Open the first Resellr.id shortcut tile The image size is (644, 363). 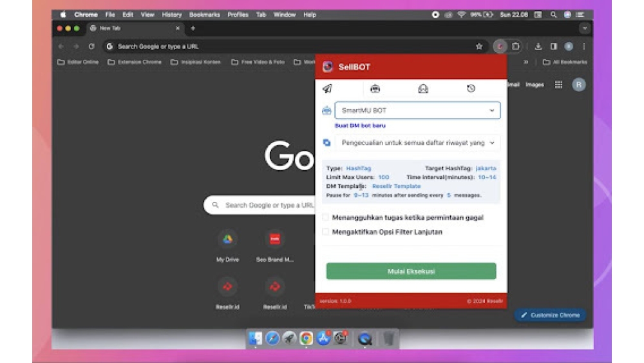[227, 294]
